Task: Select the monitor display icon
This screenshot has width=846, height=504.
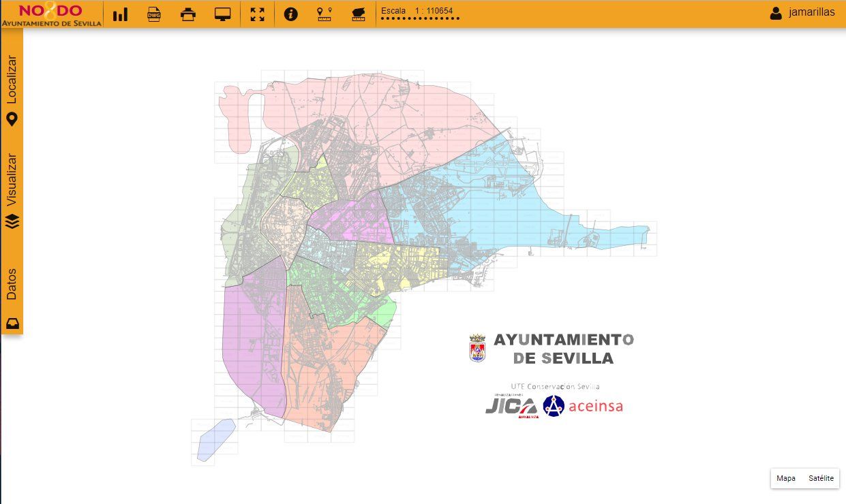Action: point(222,14)
